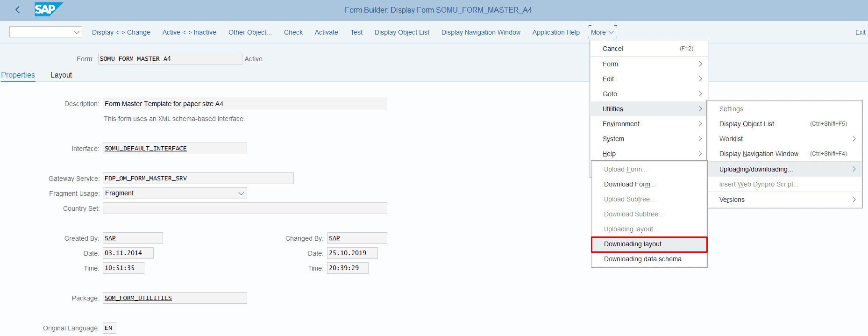Click the XML schema-based interface note

[174, 119]
